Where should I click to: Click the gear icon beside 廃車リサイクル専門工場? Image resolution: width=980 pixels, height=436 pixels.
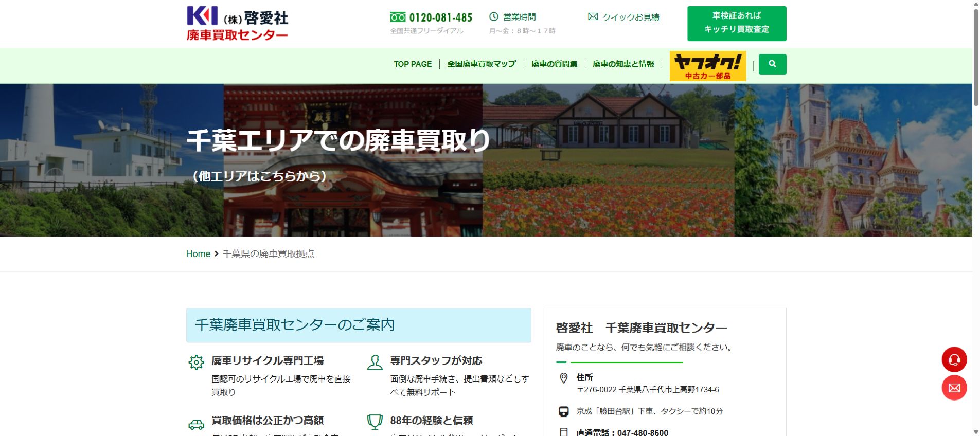tap(196, 362)
